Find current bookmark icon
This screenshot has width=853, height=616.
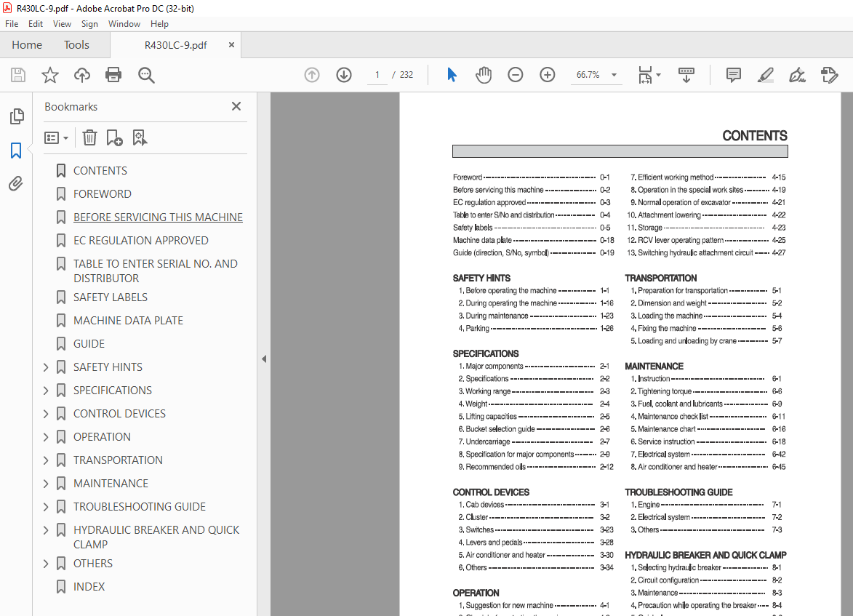tap(140, 137)
